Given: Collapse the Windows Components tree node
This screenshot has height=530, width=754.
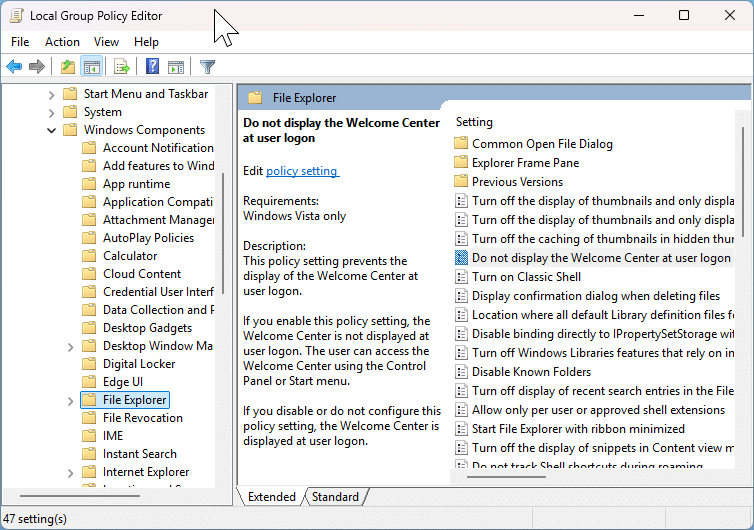Looking at the screenshot, I should (x=51, y=130).
